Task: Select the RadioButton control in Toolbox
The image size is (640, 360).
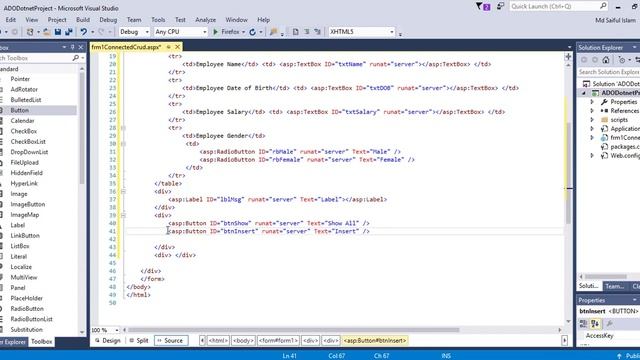Action: (x=27, y=309)
